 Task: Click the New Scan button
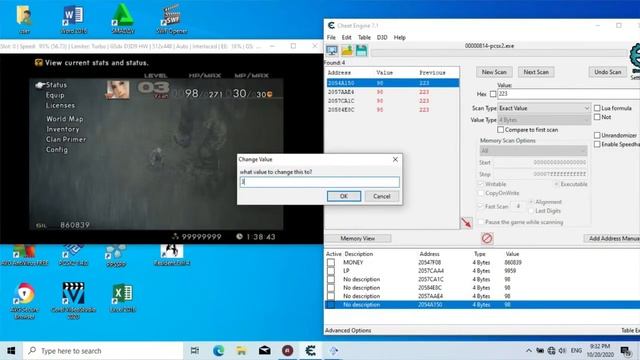(x=494, y=72)
